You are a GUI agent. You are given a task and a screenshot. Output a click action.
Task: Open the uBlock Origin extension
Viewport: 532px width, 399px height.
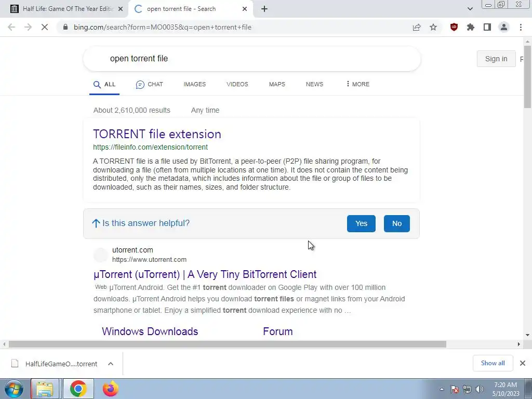tap(454, 27)
